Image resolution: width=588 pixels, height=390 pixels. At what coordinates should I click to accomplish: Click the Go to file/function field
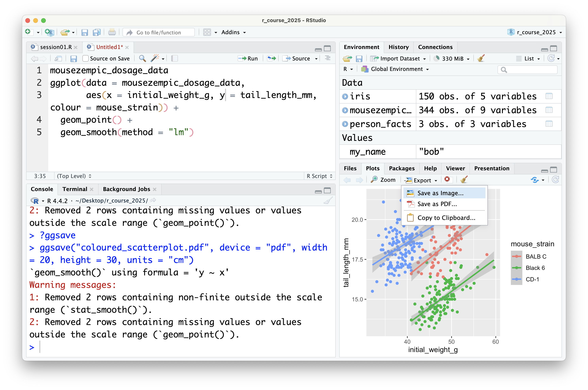159,33
